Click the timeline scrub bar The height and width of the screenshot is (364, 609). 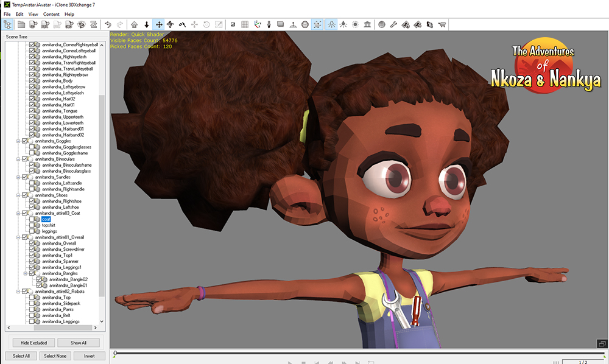359,353
